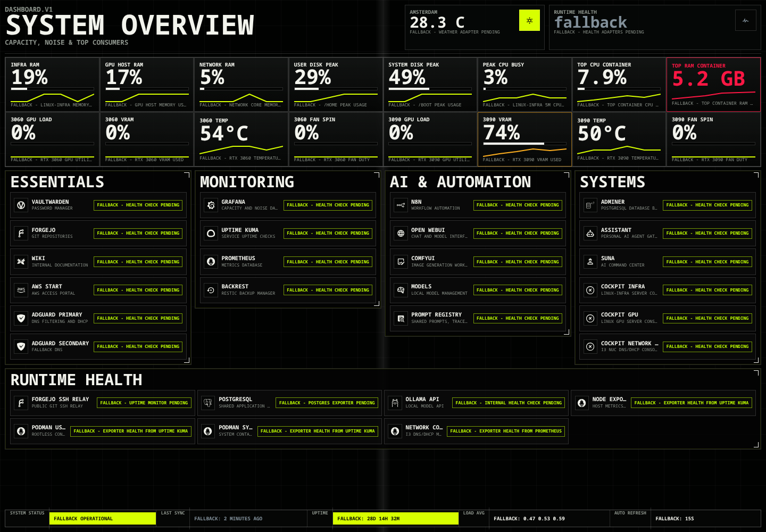This screenshot has width=766, height=532.
Task: Open the Prometheus metrics database link
Action: pos(288,262)
